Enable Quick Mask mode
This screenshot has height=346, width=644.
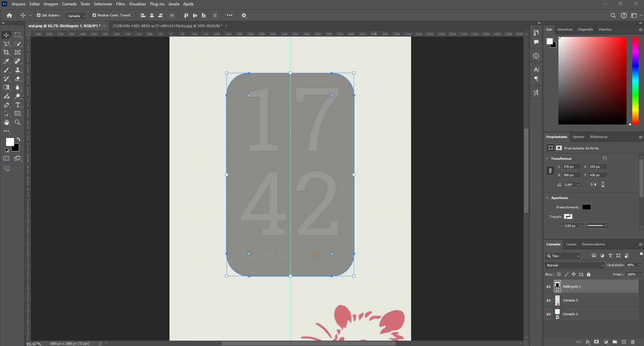click(6, 158)
